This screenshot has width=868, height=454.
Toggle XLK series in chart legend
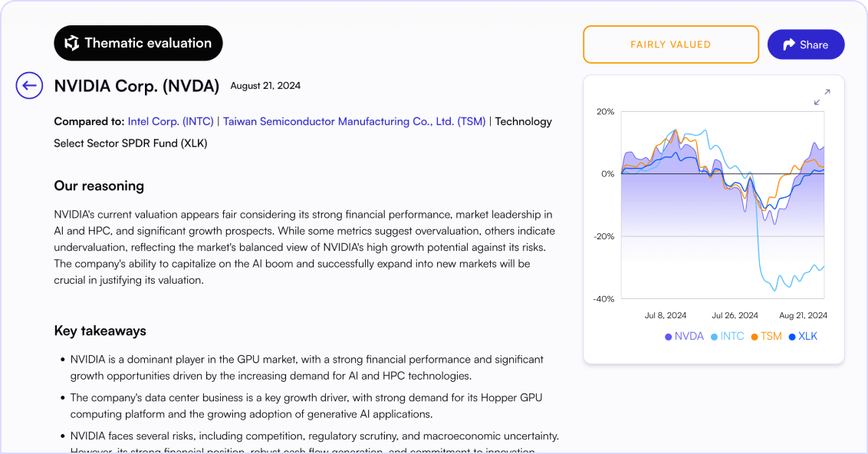tap(803, 336)
